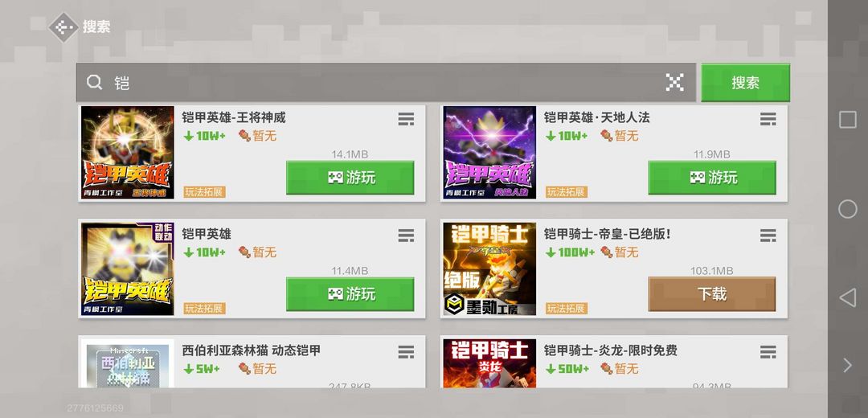
Task: Go back using the arrow icon beside 搜索
Action: tap(63, 27)
